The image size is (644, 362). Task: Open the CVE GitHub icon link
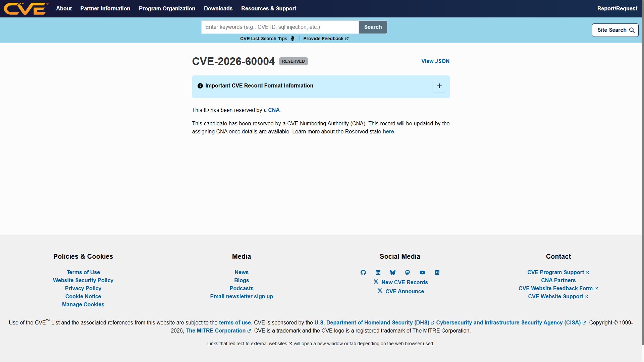(x=363, y=273)
